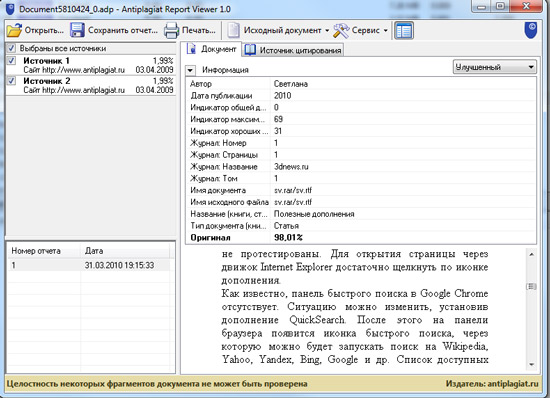This screenshot has width=550, height=398.
Task: Click the document scrollbar down arrow
Action: (x=531, y=365)
